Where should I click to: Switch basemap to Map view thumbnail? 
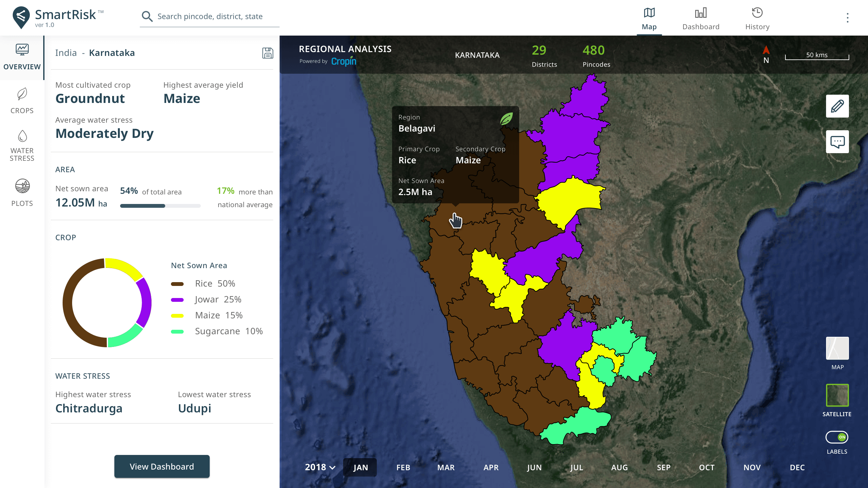click(837, 348)
